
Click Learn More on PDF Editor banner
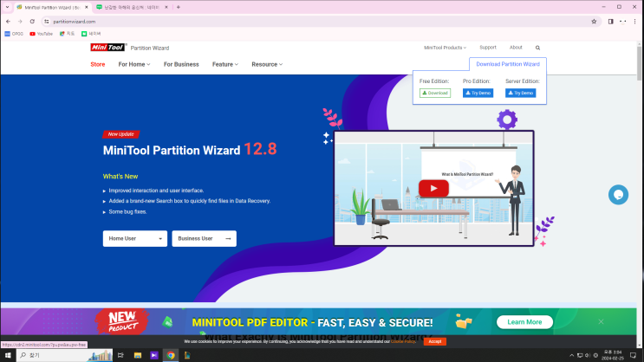tap(524, 322)
